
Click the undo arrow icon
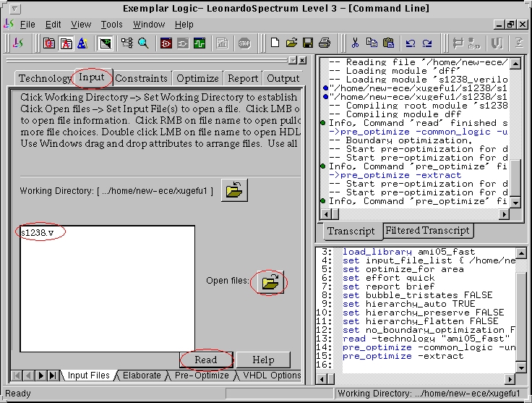[x=411, y=43]
